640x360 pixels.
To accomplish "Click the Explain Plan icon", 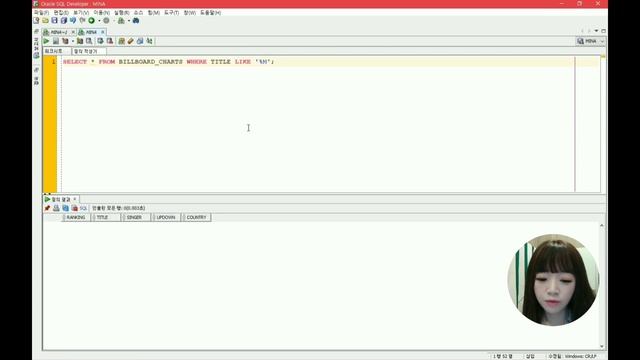I will pos(65,41).
